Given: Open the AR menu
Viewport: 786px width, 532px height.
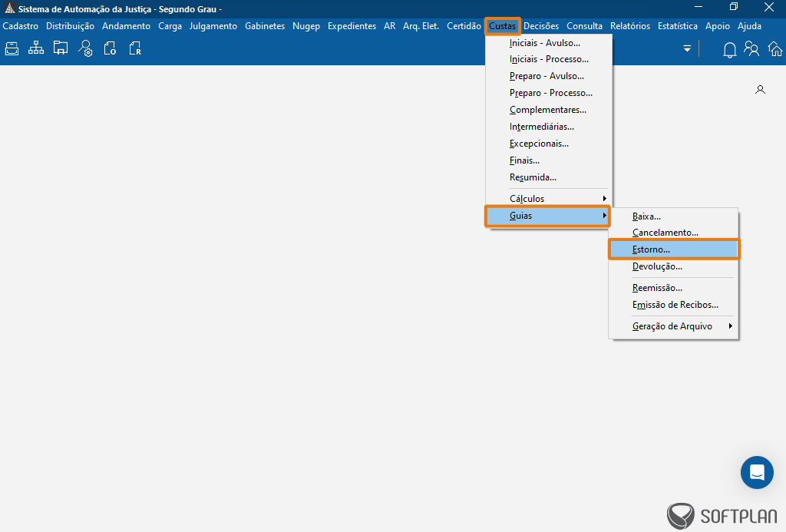Looking at the screenshot, I should pos(389,26).
